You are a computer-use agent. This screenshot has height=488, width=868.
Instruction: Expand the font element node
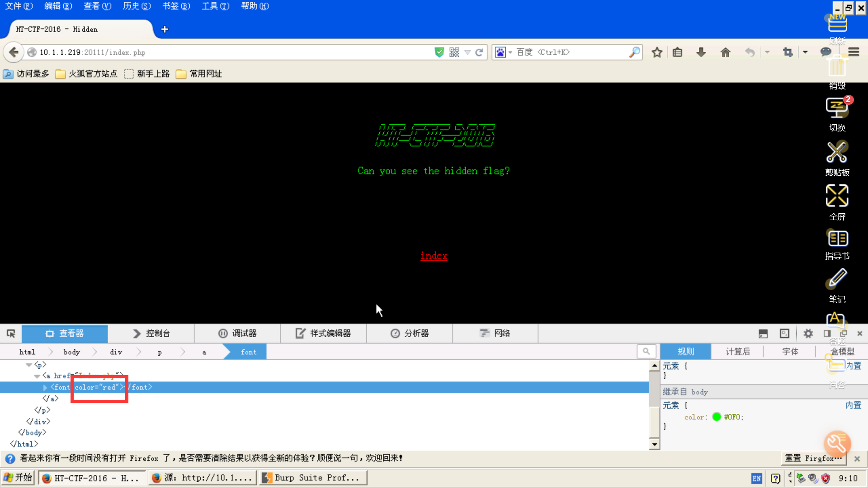tap(45, 388)
